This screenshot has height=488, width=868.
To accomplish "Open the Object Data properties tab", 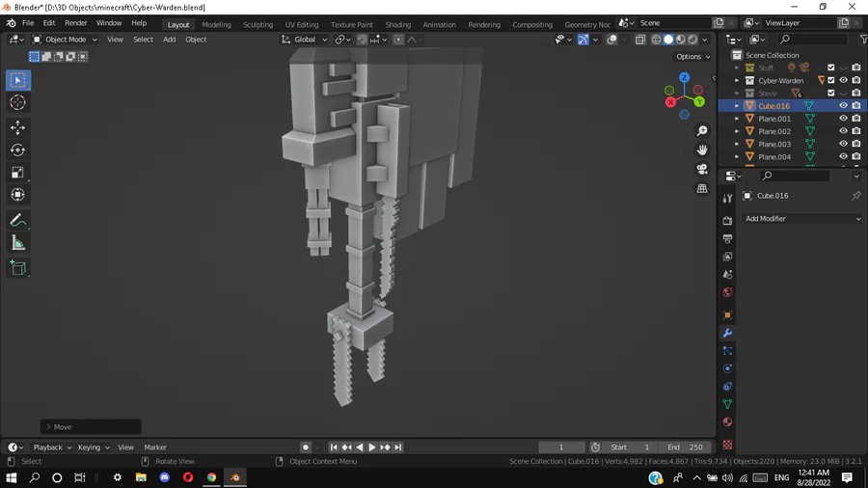I will pos(727,404).
